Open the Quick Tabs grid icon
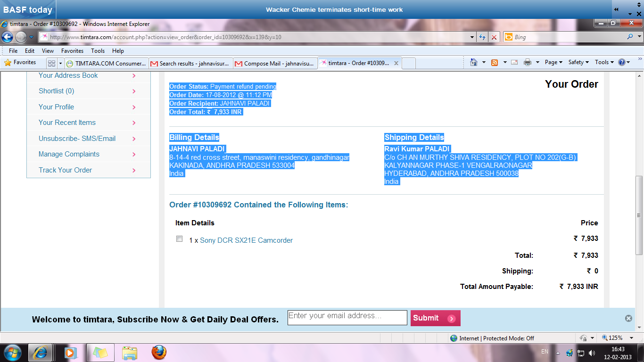 tap(52, 63)
